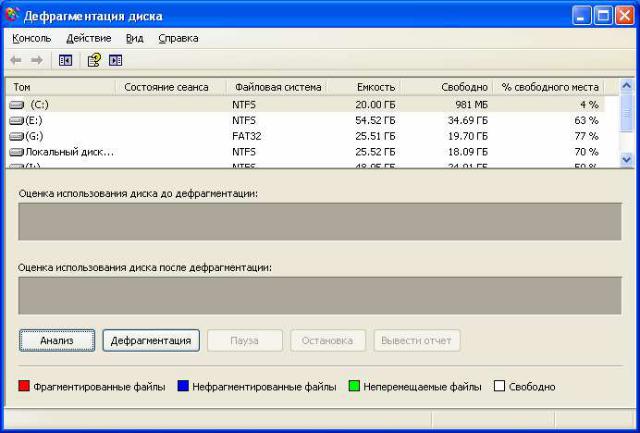This screenshot has height=433, width=640.
Task: Click the blue Нефрагментированные файлы swatch
Action: tap(183, 386)
